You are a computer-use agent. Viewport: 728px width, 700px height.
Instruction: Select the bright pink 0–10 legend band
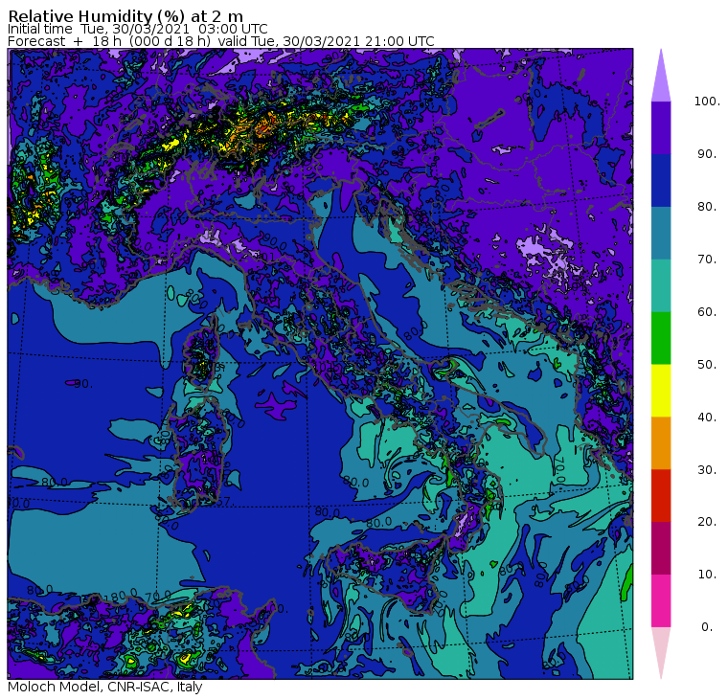[661, 601]
